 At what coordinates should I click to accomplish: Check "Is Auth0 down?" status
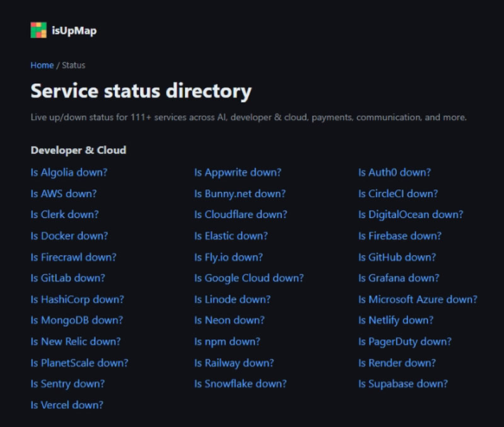click(394, 172)
